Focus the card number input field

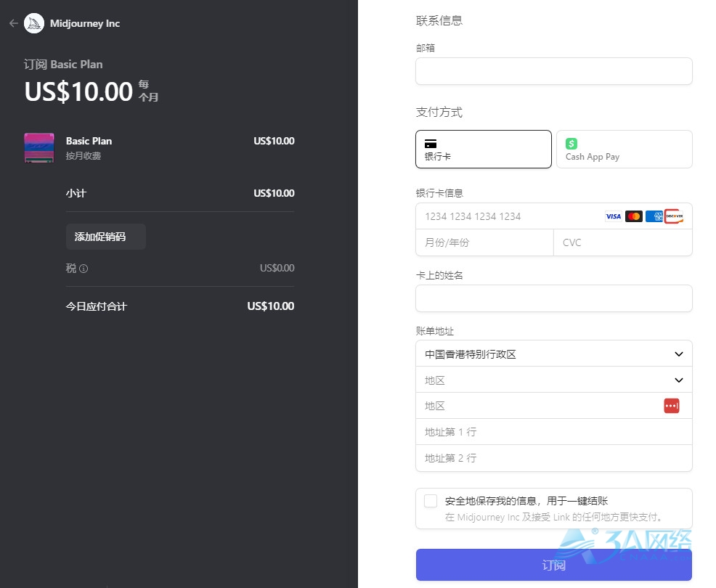point(508,216)
